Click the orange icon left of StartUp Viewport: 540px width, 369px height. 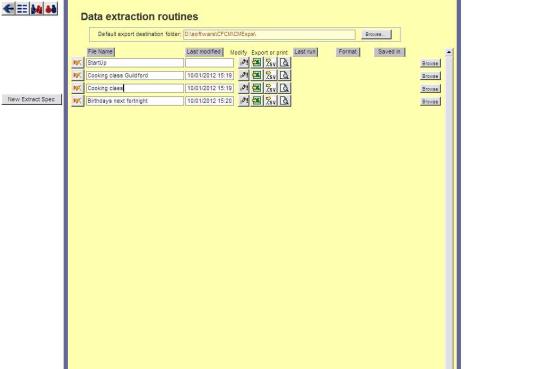coord(77,63)
